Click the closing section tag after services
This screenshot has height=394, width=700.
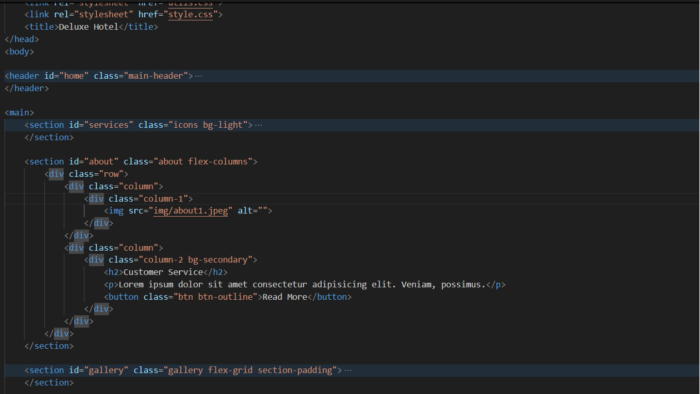click(49, 137)
